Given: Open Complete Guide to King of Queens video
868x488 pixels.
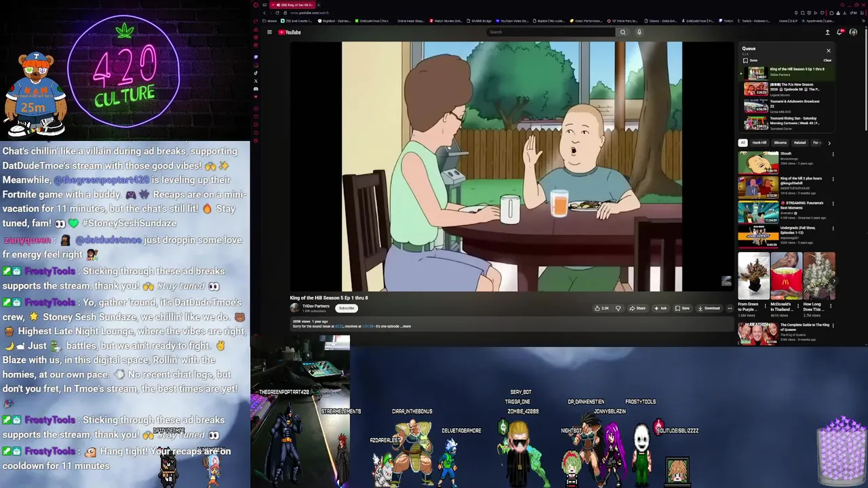Looking at the screenshot, I should point(758,333).
